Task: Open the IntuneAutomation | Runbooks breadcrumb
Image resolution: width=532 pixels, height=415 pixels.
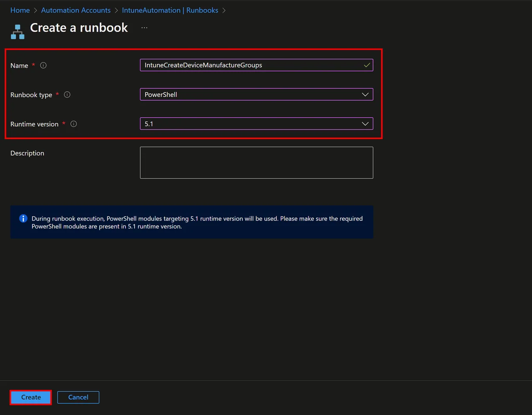Action: click(170, 10)
